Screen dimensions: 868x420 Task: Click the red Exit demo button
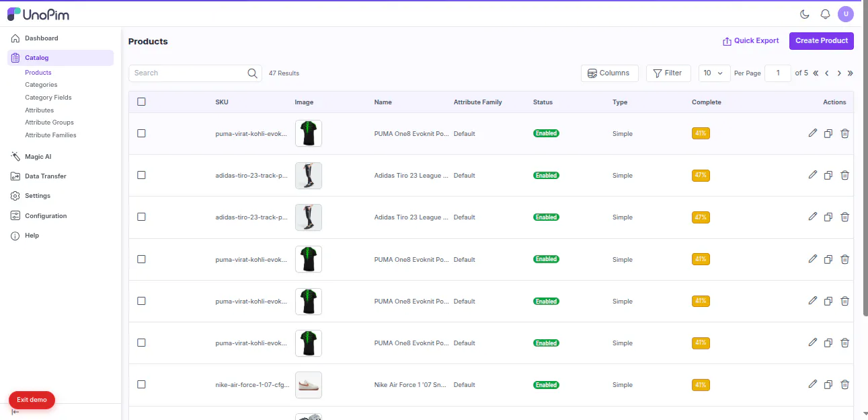click(x=32, y=400)
